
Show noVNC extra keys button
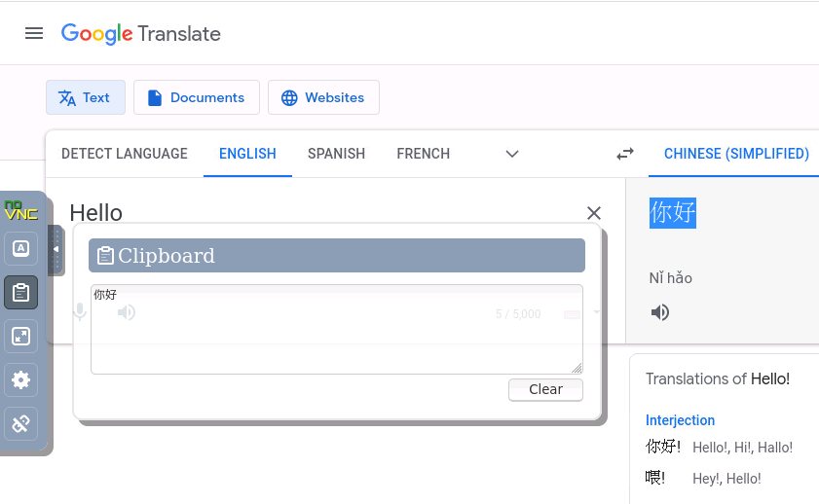pyautogui.click(x=20, y=248)
